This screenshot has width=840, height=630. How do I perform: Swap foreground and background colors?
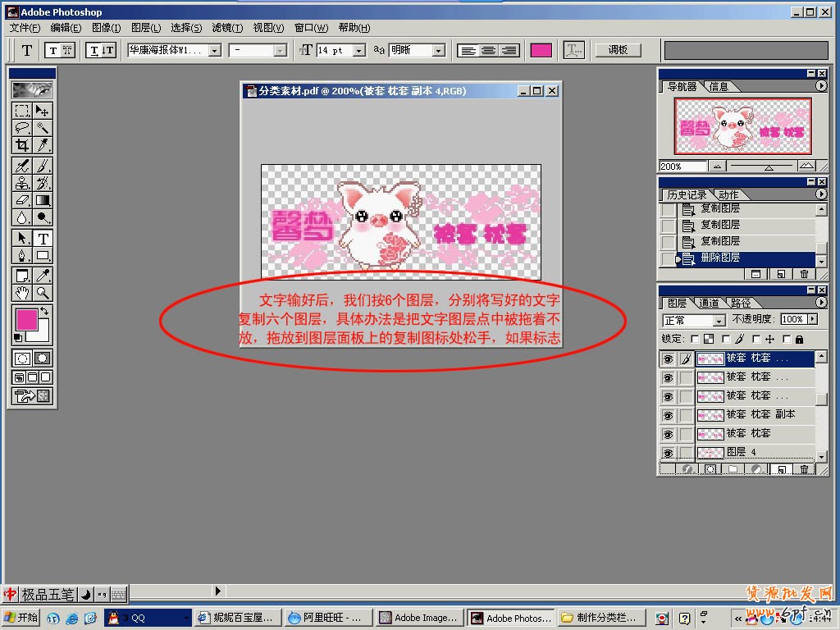click(x=44, y=311)
